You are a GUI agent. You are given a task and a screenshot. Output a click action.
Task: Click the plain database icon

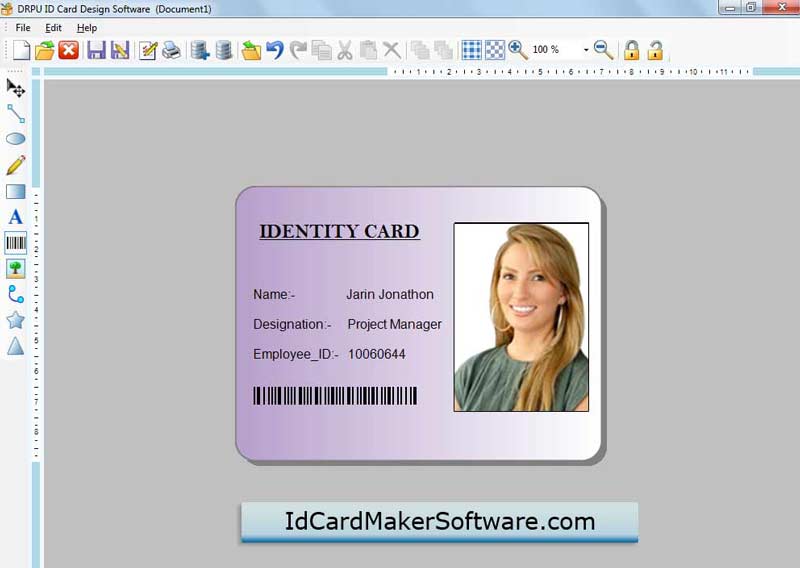[223, 50]
